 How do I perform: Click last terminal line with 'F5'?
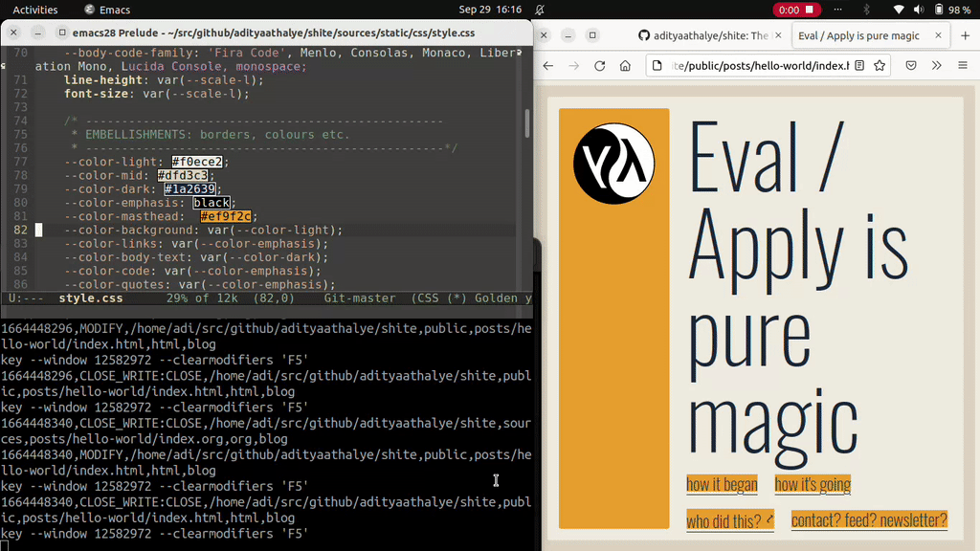154,534
